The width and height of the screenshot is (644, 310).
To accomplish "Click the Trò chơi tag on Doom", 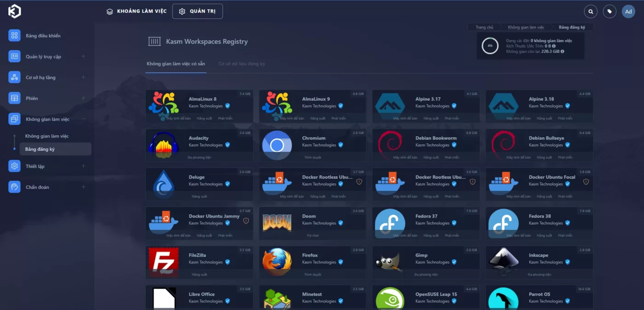I will [313, 235].
